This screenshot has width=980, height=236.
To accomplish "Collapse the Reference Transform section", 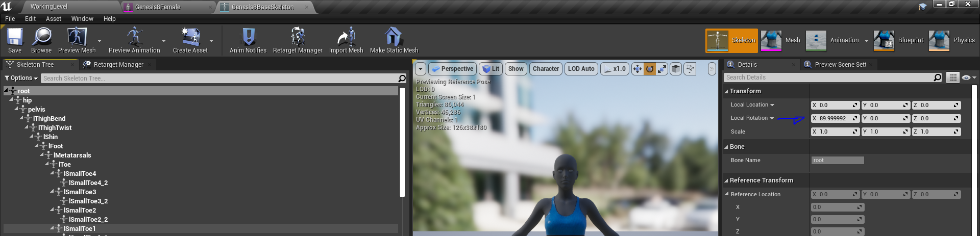I will 726,181.
